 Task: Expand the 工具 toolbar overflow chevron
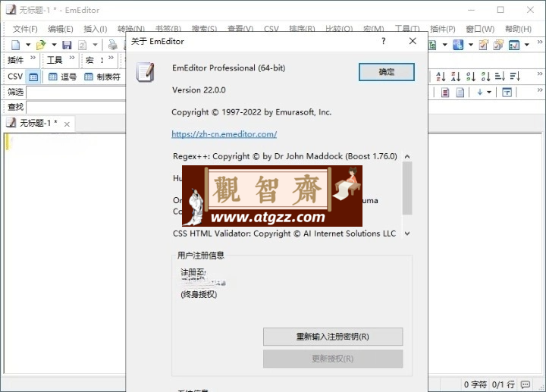pos(72,58)
